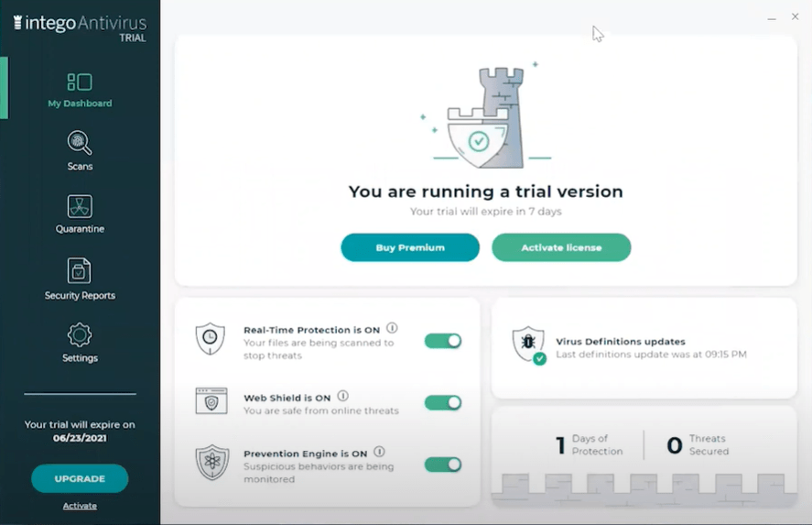Click the 06/23/2021 expiry date

80,438
